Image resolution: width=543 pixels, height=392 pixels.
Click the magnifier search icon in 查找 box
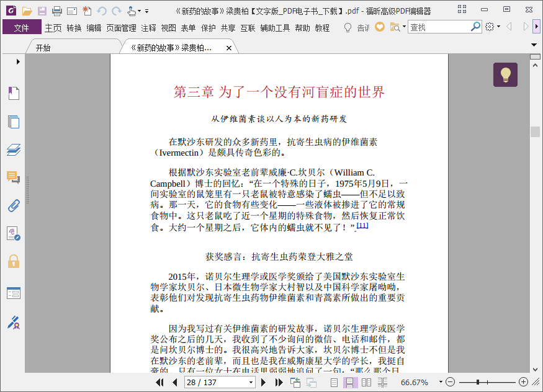[475, 27]
